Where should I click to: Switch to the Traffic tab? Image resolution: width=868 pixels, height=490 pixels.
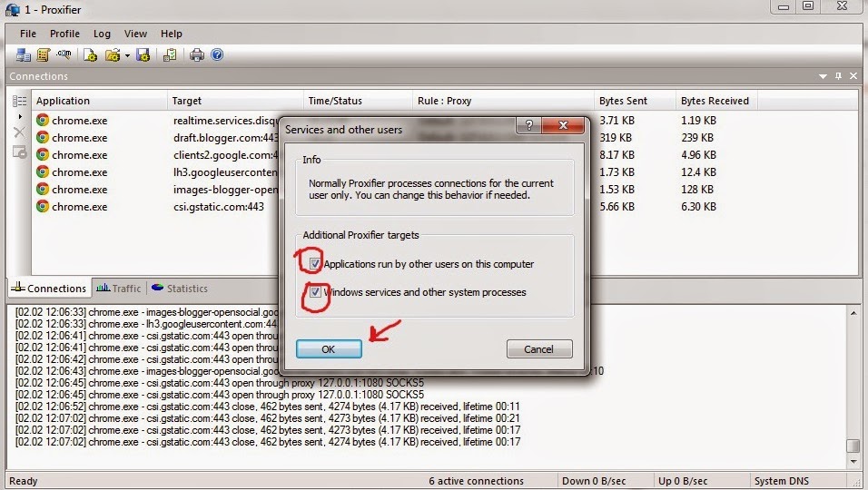pyautogui.click(x=118, y=289)
